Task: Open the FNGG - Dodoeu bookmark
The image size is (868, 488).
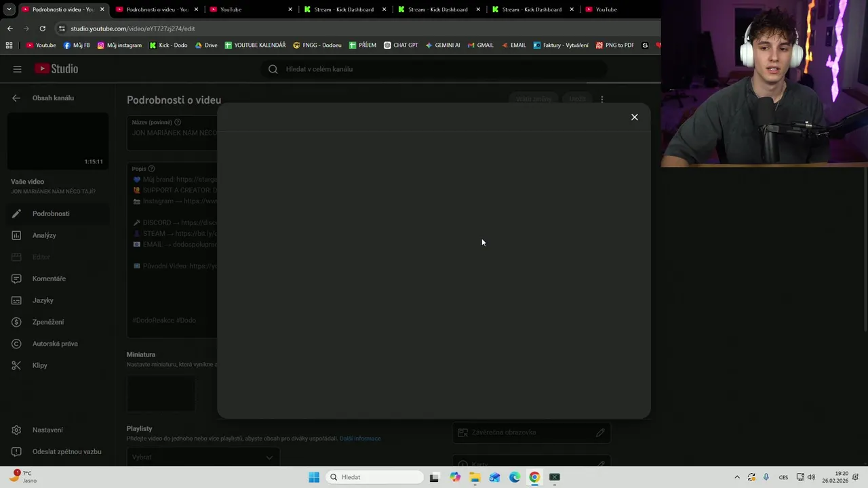Action: coord(317,45)
